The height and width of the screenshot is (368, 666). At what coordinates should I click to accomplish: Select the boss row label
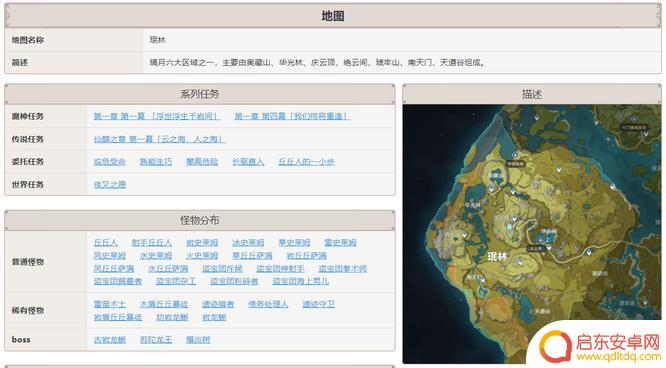[x=21, y=340]
